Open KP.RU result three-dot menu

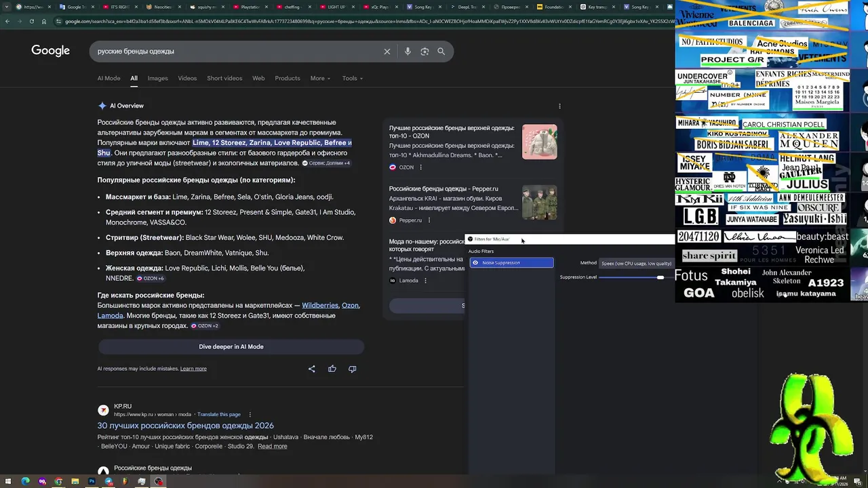coord(250,414)
